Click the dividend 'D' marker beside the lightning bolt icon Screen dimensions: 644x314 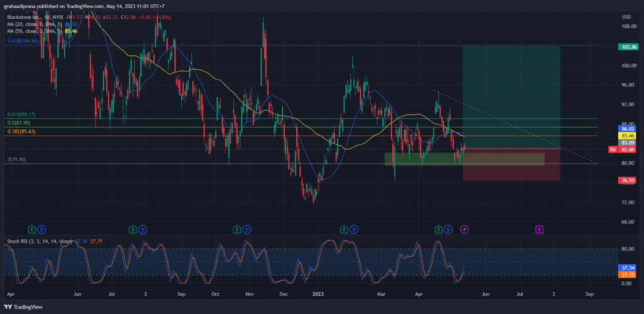point(448,229)
